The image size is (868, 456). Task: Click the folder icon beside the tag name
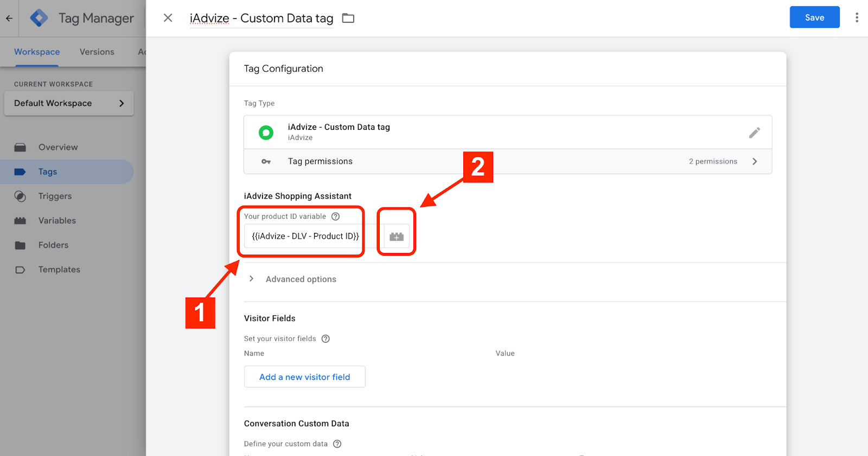click(348, 18)
